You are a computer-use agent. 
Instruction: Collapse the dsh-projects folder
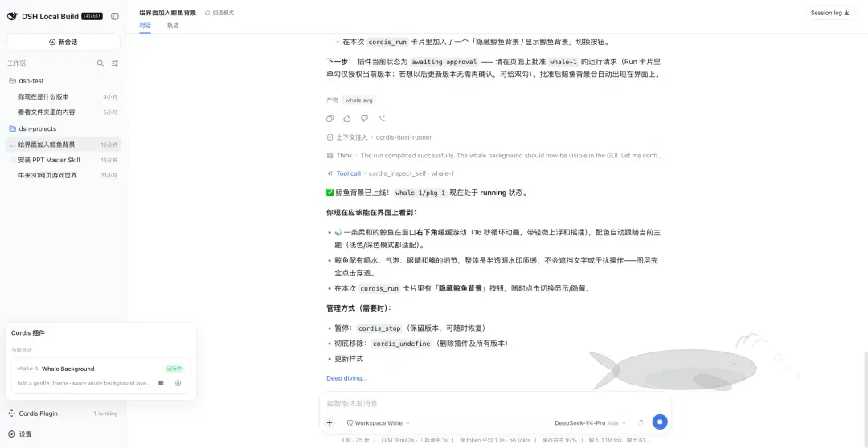(x=63, y=129)
